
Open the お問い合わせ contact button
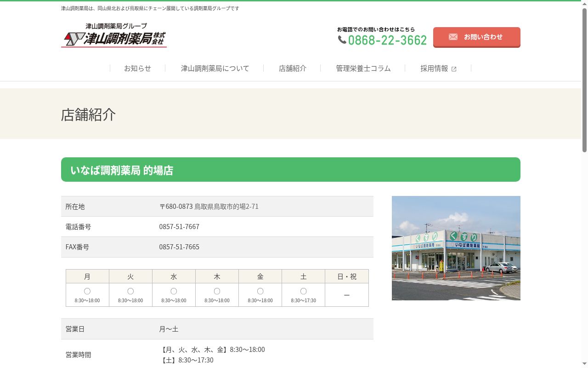pos(477,37)
